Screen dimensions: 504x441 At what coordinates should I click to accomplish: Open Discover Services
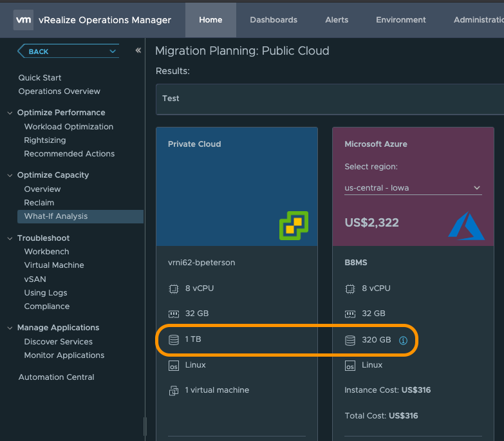(x=58, y=342)
